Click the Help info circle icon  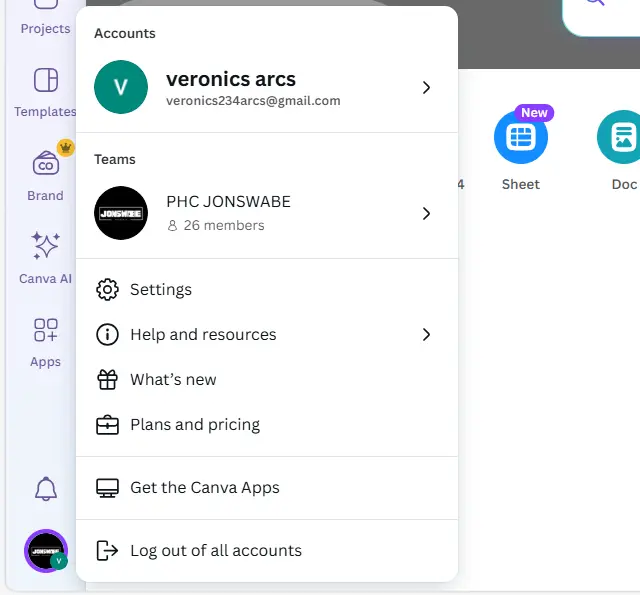(x=107, y=334)
